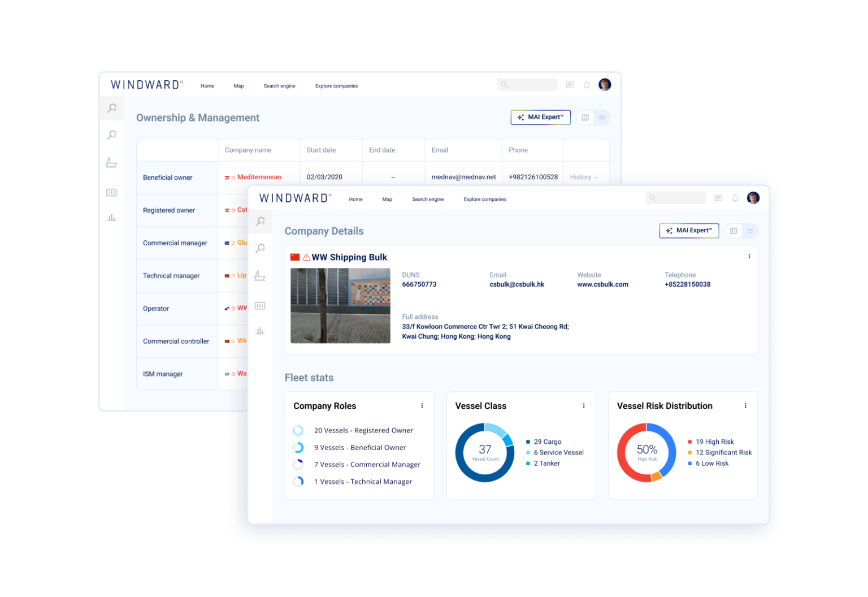Launch MAI Expert
This screenshot has height=597, width=868.
(x=689, y=231)
